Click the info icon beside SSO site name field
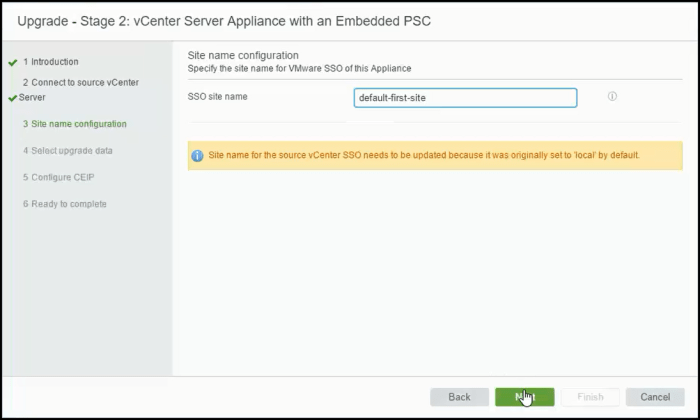Screen dimensions: 700x420 click(612, 97)
